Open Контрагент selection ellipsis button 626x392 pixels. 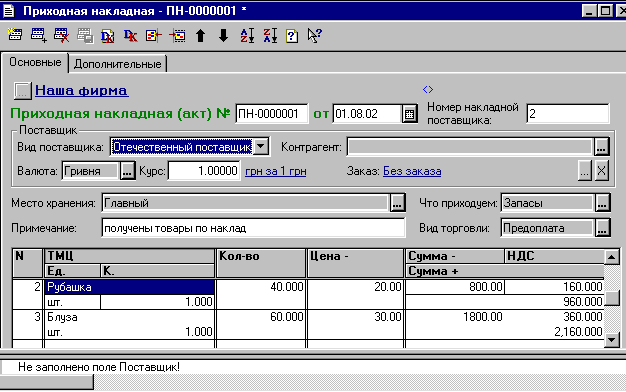pyautogui.click(x=601, y=147)
